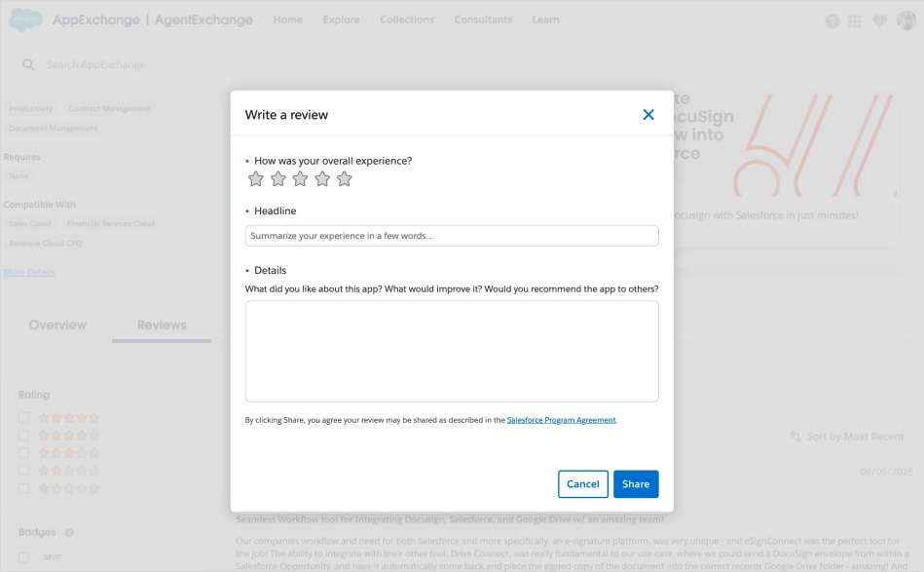This screenshot has height=572, width=924.
Task: Switch to the Overview tab
Action: (x=57, y=324)
